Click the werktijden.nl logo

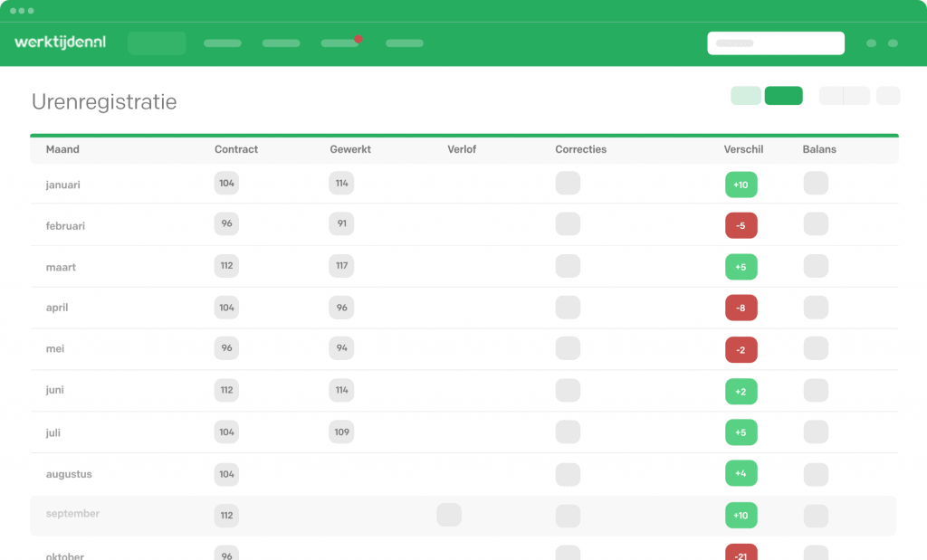(x=60, y=43)
